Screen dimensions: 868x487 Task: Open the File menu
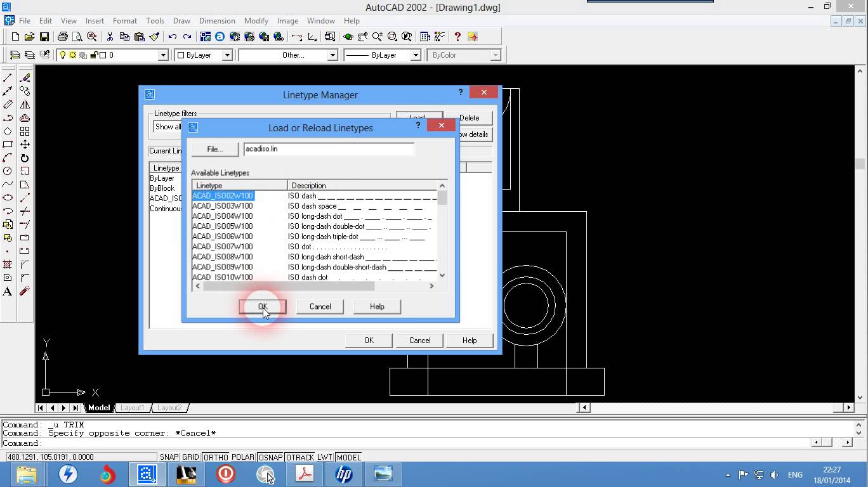[x=25, y=21]
